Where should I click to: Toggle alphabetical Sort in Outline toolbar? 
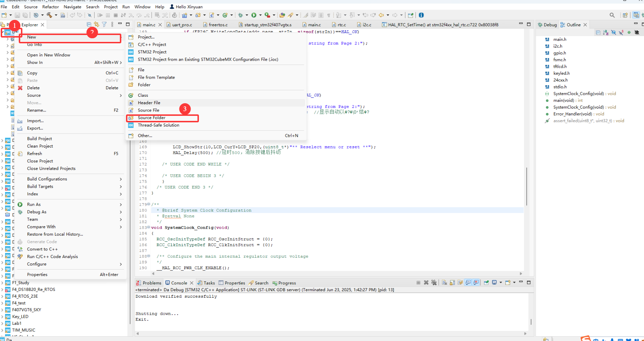pos(606,32)
